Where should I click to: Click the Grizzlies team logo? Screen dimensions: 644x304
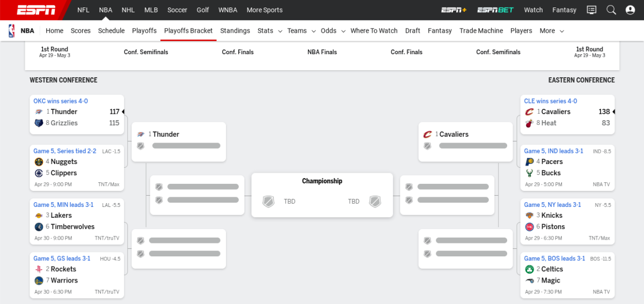click(x=39, y=123)
